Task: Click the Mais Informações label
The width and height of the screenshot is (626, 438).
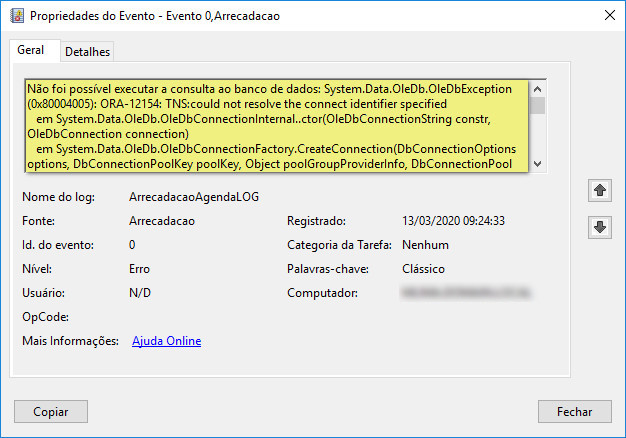Action: (x=71, y=341)
